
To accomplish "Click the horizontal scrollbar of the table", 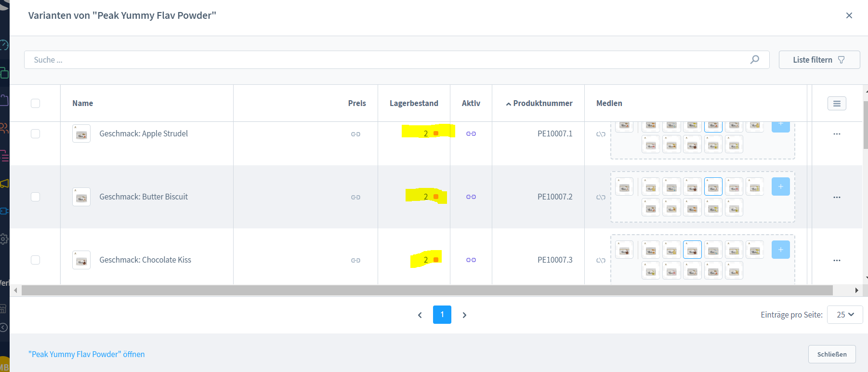I will coord(427,290).
